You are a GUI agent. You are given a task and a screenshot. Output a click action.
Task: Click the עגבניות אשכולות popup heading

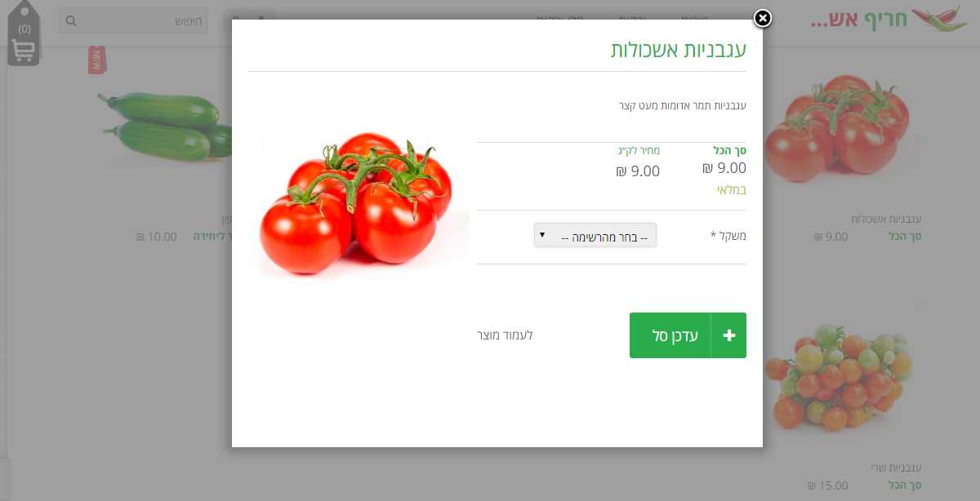[679, 48]
